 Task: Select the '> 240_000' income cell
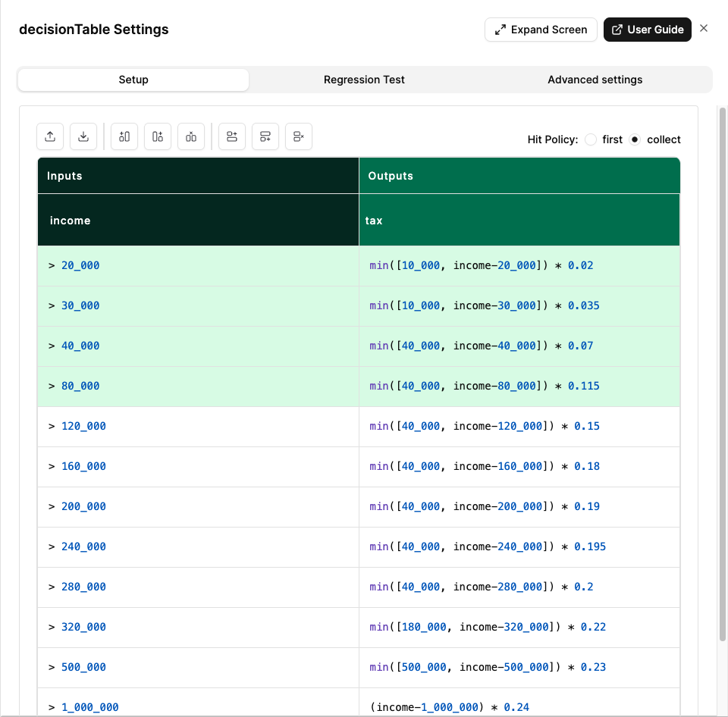click(x=198, y=547)
